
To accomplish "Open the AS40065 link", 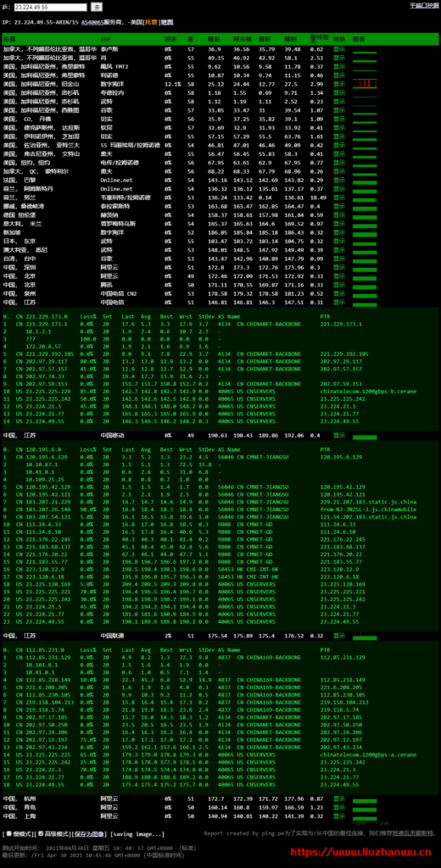I will pos(92,23).
